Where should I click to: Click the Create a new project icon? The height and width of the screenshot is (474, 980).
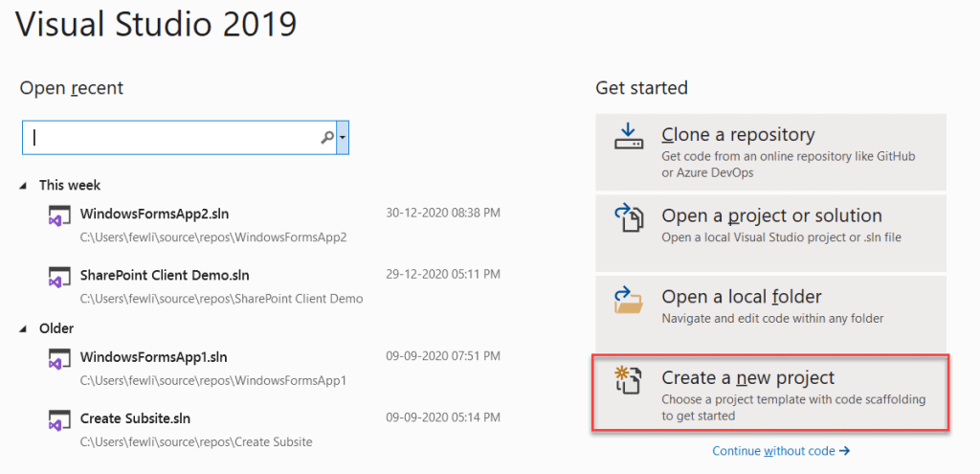click(x=628, y=381)
